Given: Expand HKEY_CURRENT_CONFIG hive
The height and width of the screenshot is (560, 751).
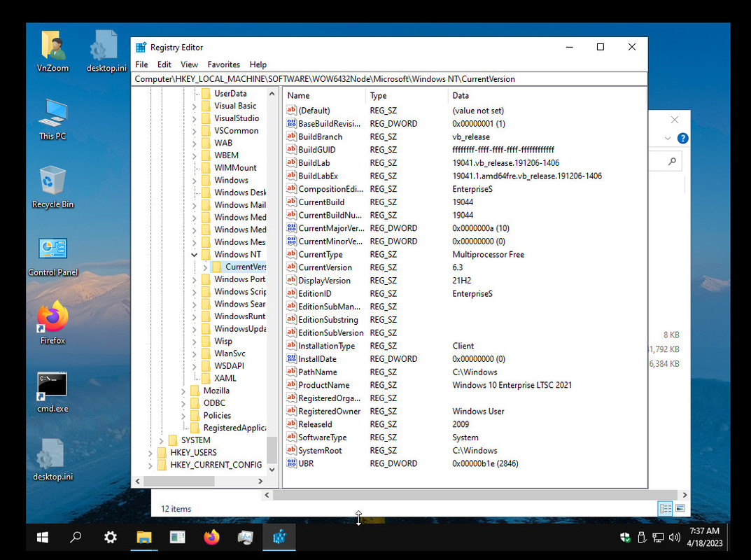Looking at the screenshot, I should [150, 465].
